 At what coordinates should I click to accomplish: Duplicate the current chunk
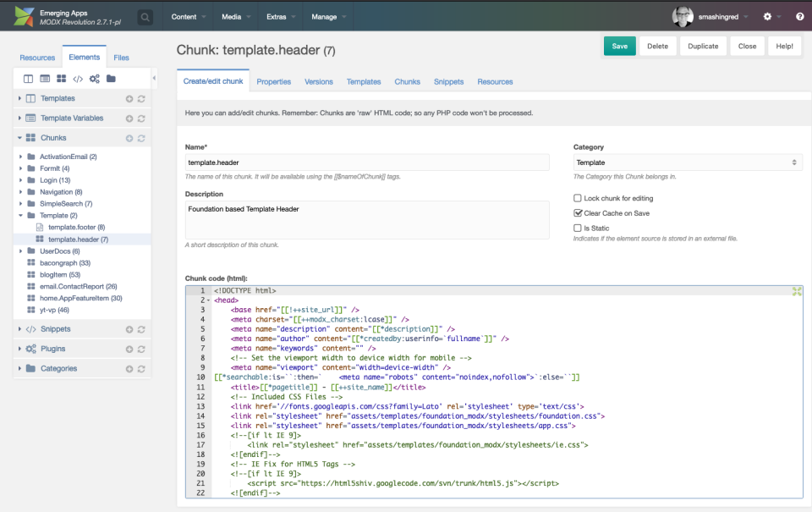click(x=703, y=47)
